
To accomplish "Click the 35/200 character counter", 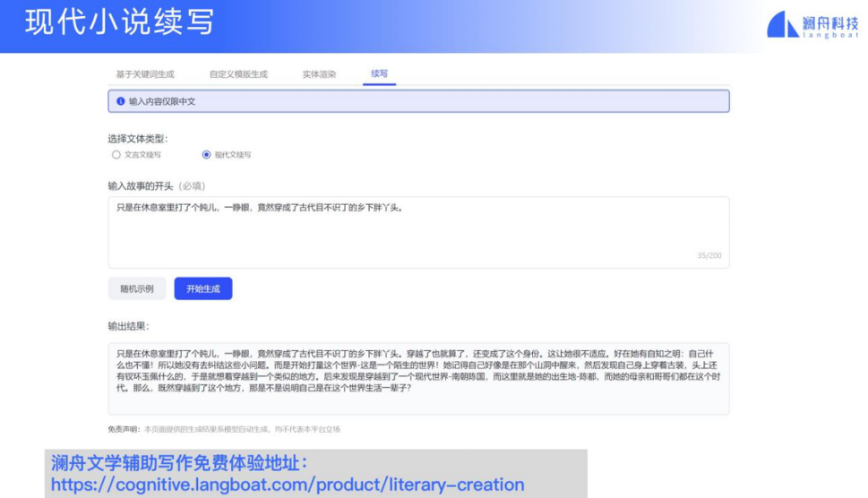I will (x=709, y=255).
